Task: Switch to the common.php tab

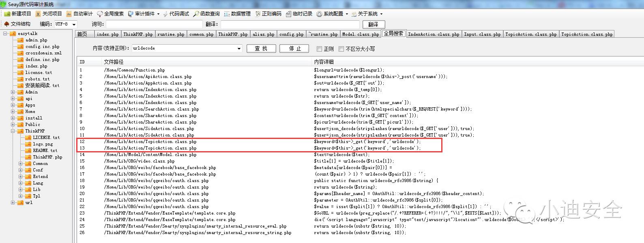Action: tap(201, 34)
